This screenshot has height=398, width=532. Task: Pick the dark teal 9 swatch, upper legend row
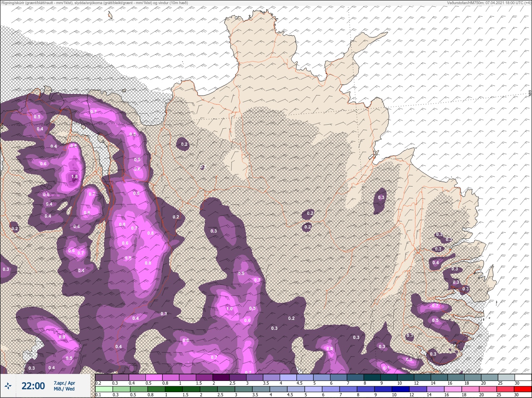click(389, 377)
